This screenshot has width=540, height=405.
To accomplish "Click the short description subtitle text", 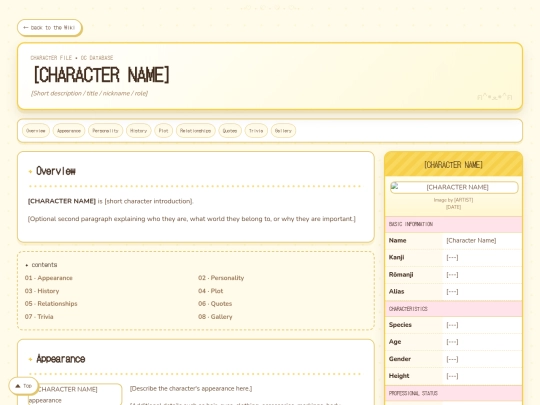I will click(x=90, y=93).
